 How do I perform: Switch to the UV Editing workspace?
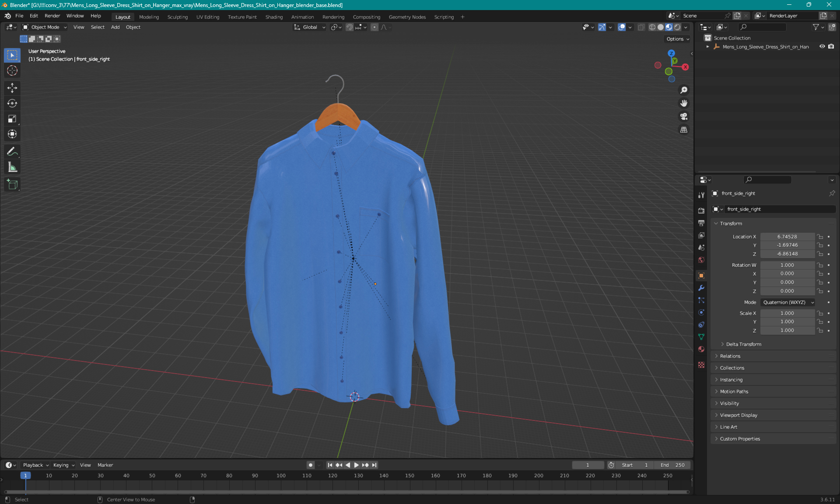(207, 17)
